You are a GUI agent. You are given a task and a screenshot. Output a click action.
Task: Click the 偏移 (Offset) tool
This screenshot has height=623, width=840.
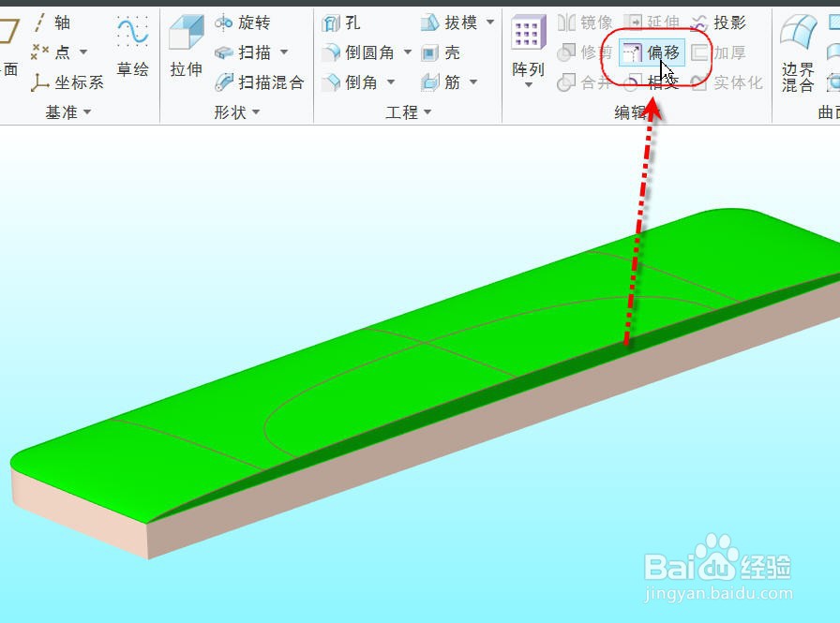652,52
